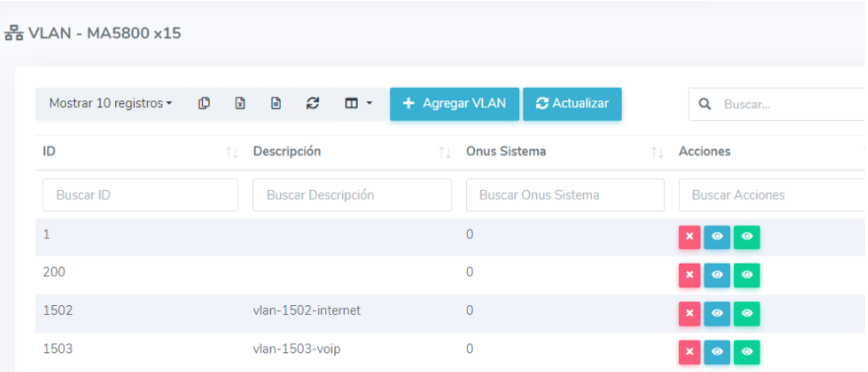868x372 pixels.
Task: Sort table by ID column arrows
Action: pyautogui.click(x=232, y=152)
